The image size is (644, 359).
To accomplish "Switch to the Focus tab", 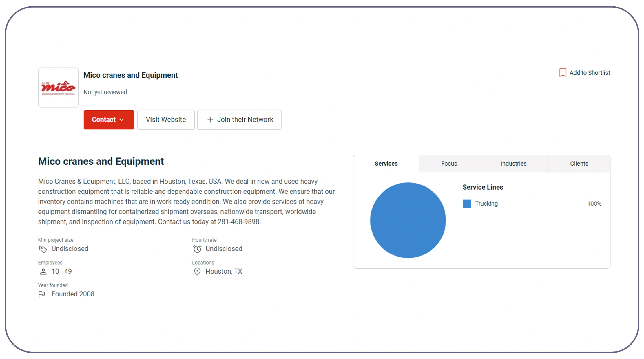I will tap(449, 164).
